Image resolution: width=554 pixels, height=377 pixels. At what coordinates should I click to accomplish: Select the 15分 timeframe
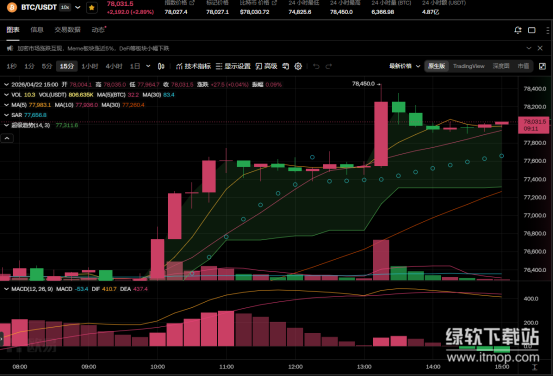67,66
